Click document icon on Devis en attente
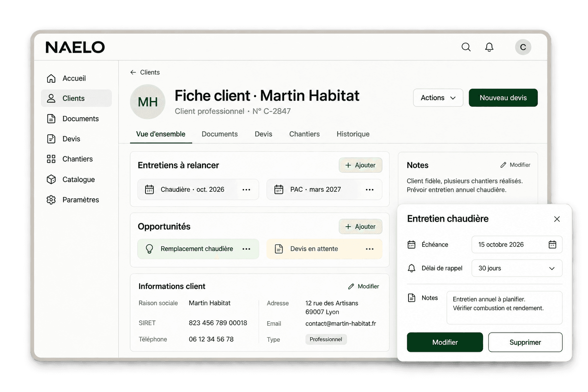The height and width of the screenshot is (392, 588). pos(279,249)
